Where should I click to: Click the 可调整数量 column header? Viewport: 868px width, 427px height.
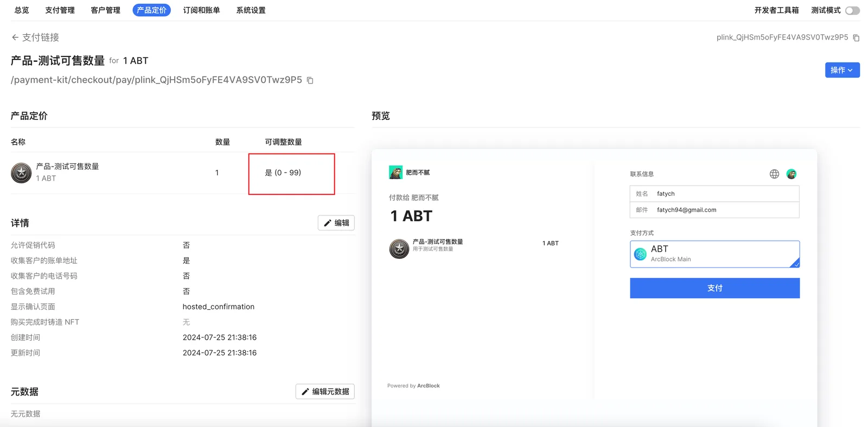283,142
